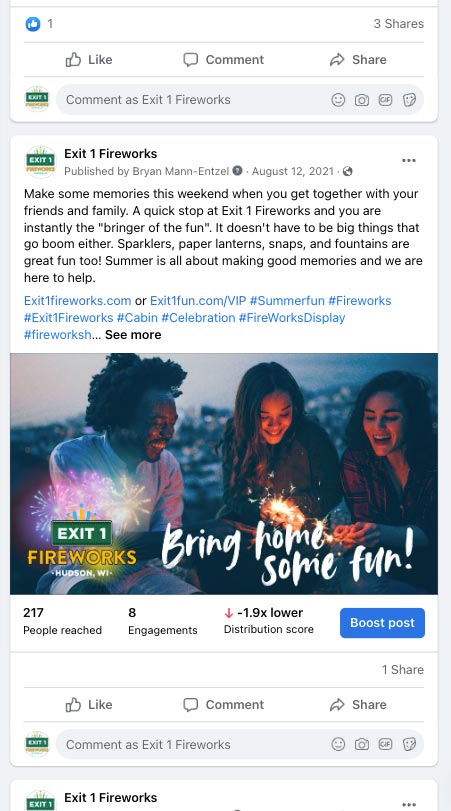View the 3 Shares count on the top post
The image size is (451, 811).
point(399,24)
